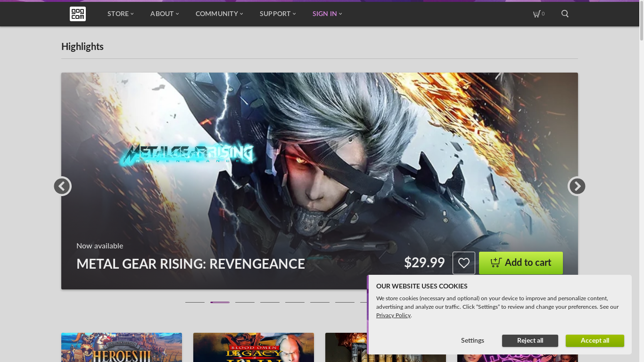Click the Now available label
The image size is (644, 362).
(x=99, y=246)
